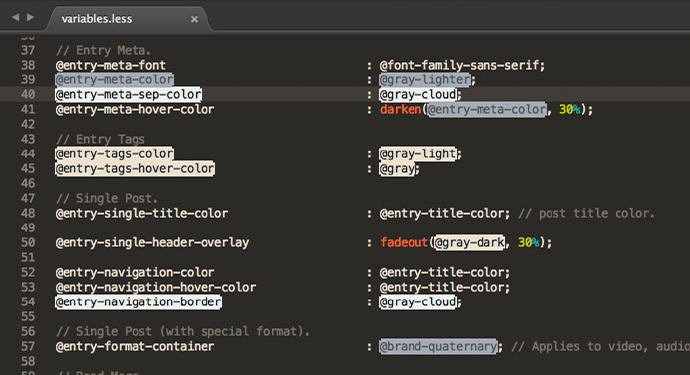Click the '// Entry Tags' comment
This screenshot has width=690, height=375.
(100, 139)
